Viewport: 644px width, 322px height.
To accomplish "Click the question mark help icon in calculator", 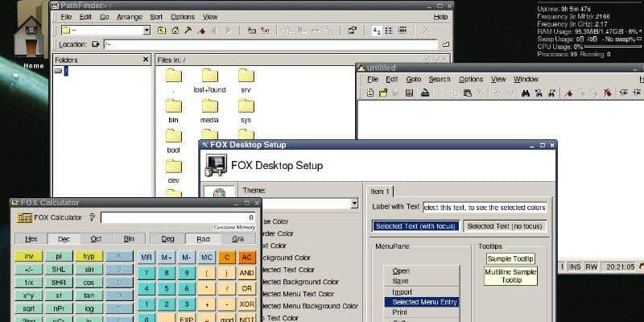I will tap(92, 217).
